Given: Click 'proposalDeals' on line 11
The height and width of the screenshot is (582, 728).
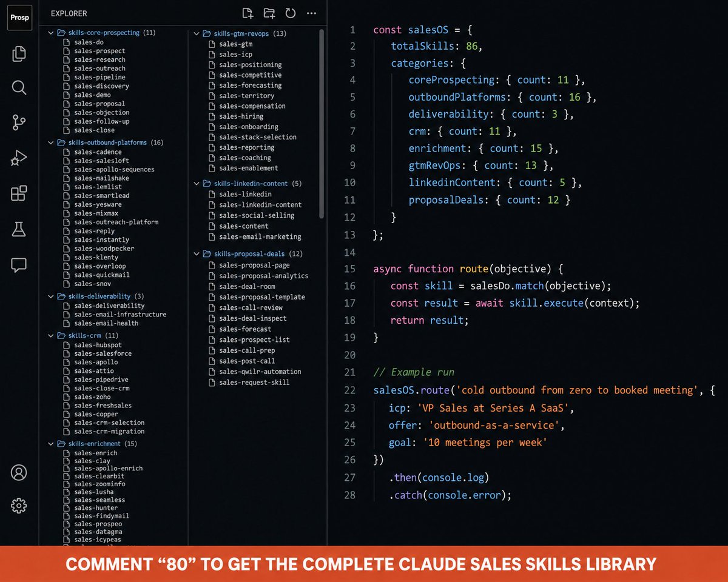Looking at the screenshot, I should 446,199.
